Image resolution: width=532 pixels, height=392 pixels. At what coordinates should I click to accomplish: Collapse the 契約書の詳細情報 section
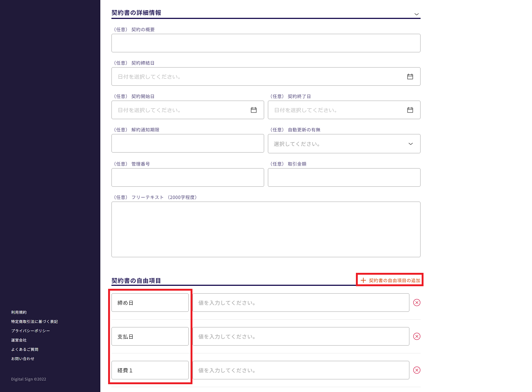tap(416, 14)
